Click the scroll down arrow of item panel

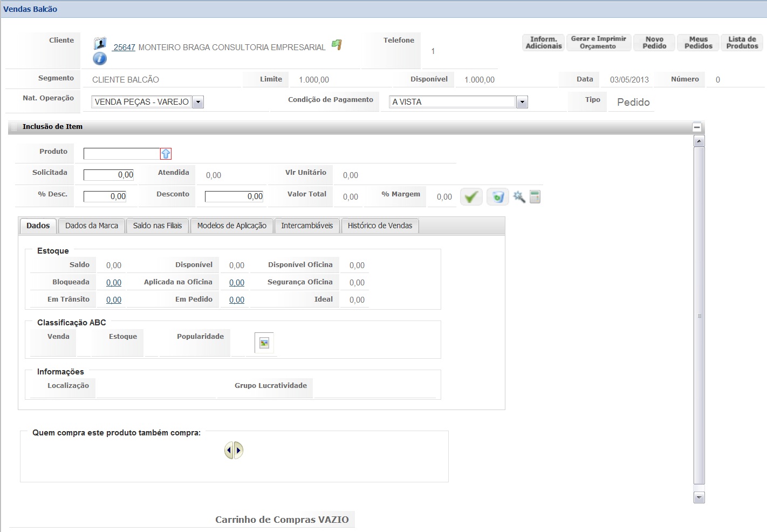coord(699,497)
